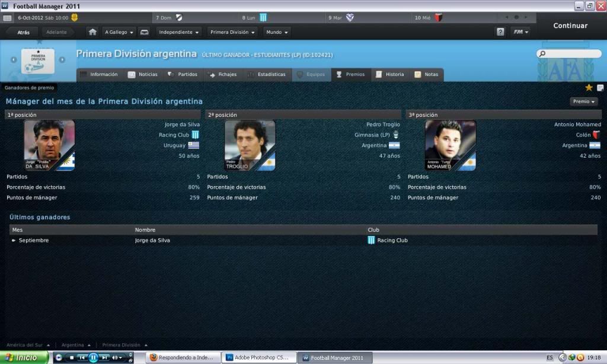
Task: Open the A Gallego manager dropdown
Action: click(119, 32)
